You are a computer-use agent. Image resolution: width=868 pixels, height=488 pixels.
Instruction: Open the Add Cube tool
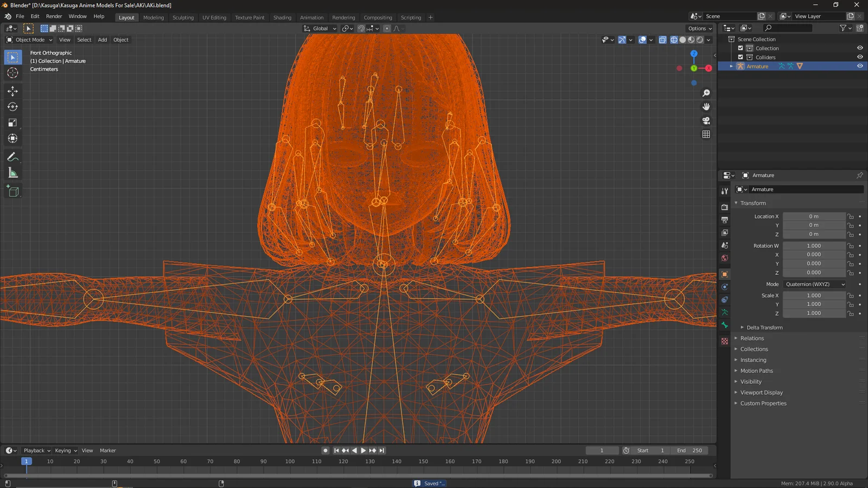click(x=12, y=191)
